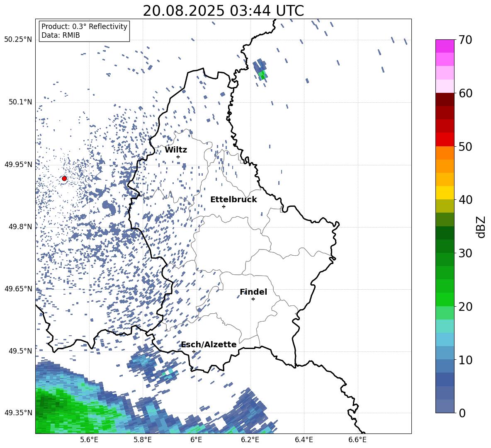This screenshot has height=448, width=491.
Task: Click the red radar site marker
Action: 64,178
